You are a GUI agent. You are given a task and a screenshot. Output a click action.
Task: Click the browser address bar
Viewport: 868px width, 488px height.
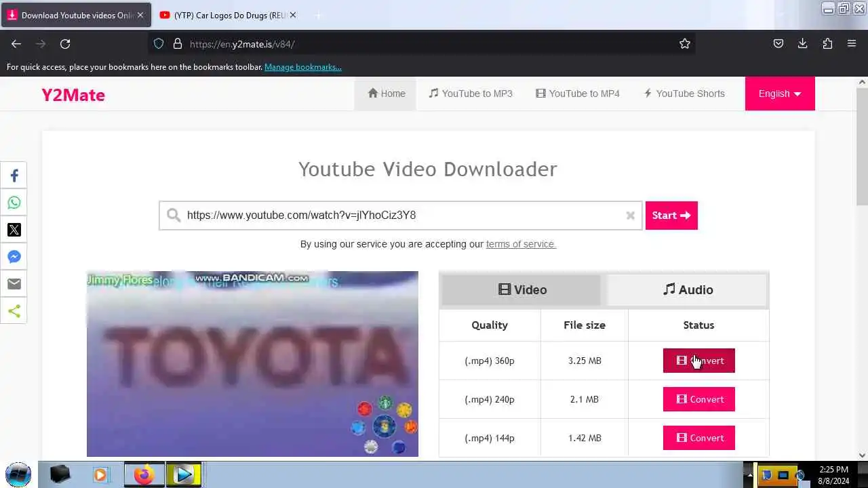coord(420,43)
